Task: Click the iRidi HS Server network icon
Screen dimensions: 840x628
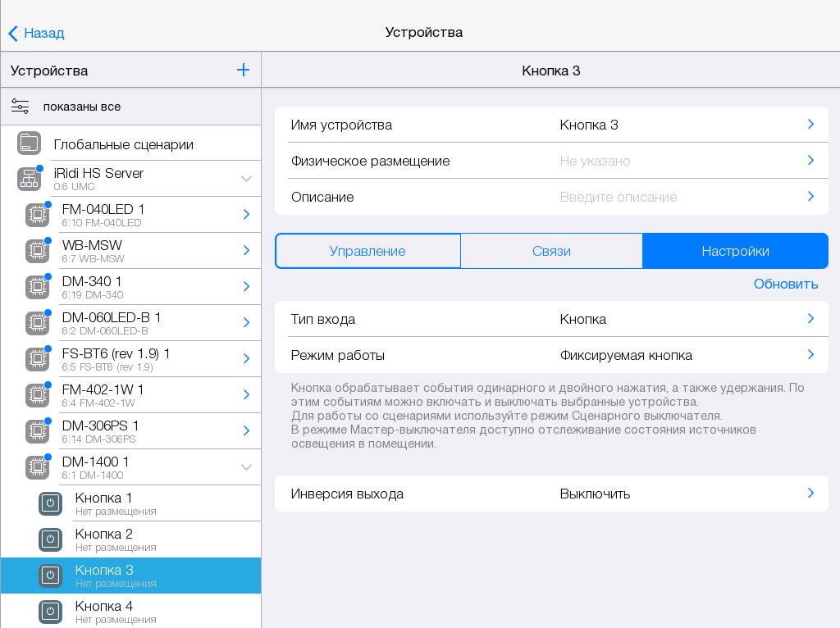Action: point(30,179)
